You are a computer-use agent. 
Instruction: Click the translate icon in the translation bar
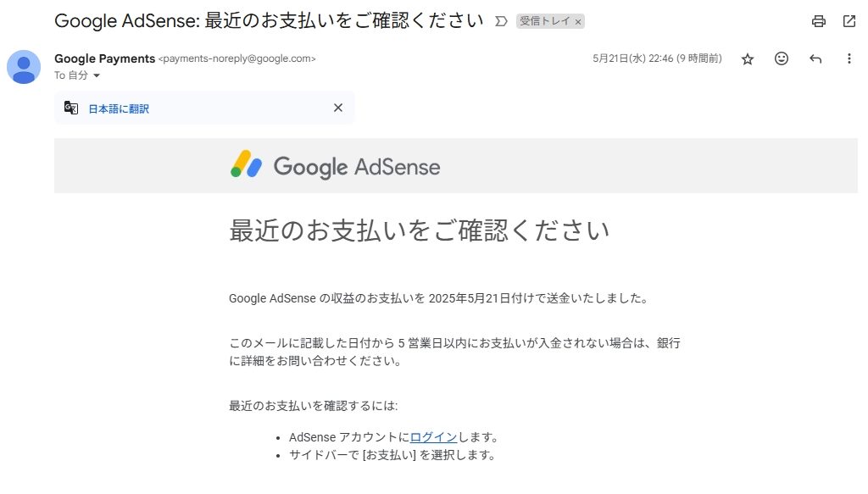click(71, 108)
